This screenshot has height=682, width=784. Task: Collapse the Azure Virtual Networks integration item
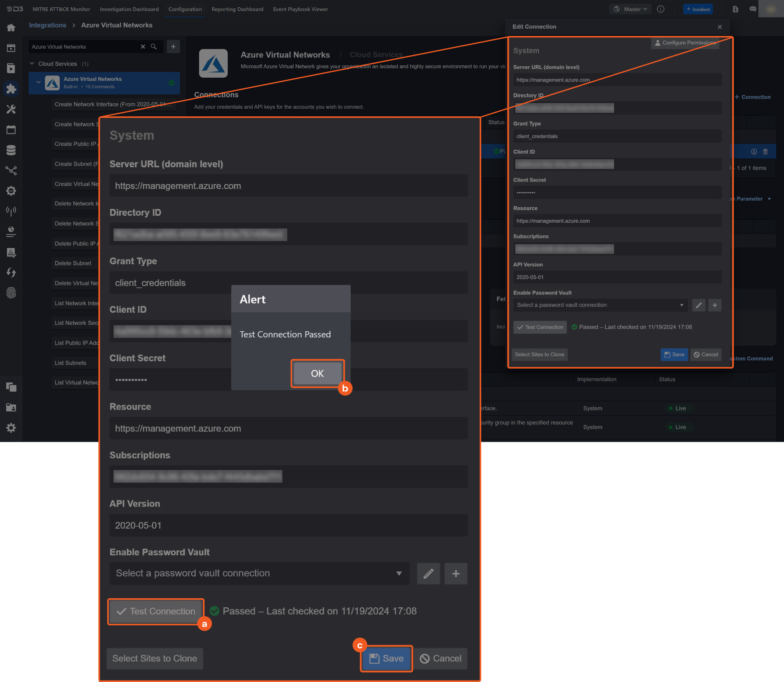(x=38, y=82)
